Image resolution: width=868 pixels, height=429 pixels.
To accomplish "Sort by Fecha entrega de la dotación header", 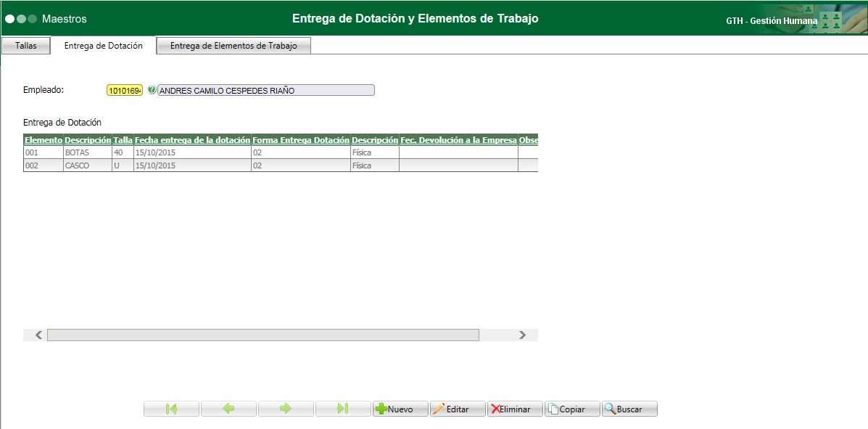I will click(x=193, y=140).
